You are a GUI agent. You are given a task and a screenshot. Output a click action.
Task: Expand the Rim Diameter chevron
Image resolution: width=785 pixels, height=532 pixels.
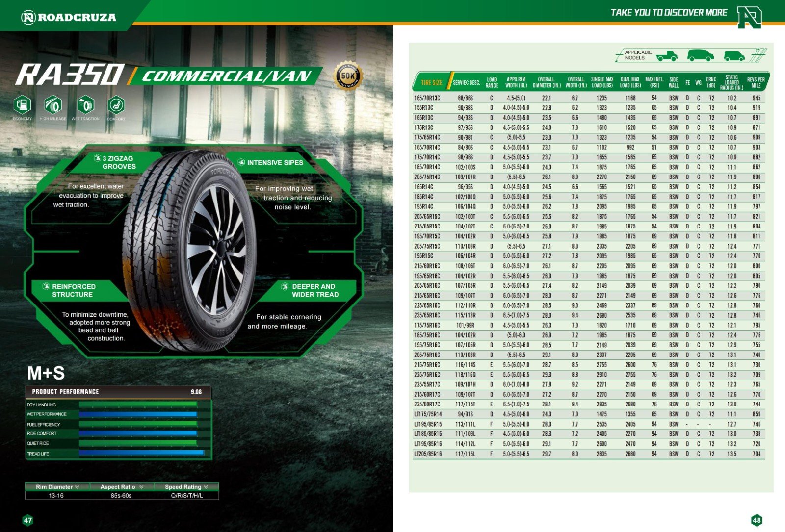(x=77, y=487)
